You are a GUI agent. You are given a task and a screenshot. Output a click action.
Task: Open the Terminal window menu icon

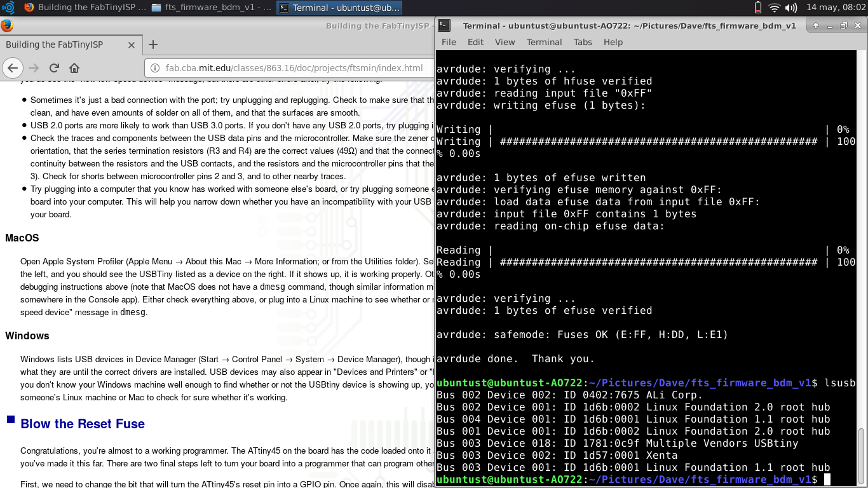[444, 25]
